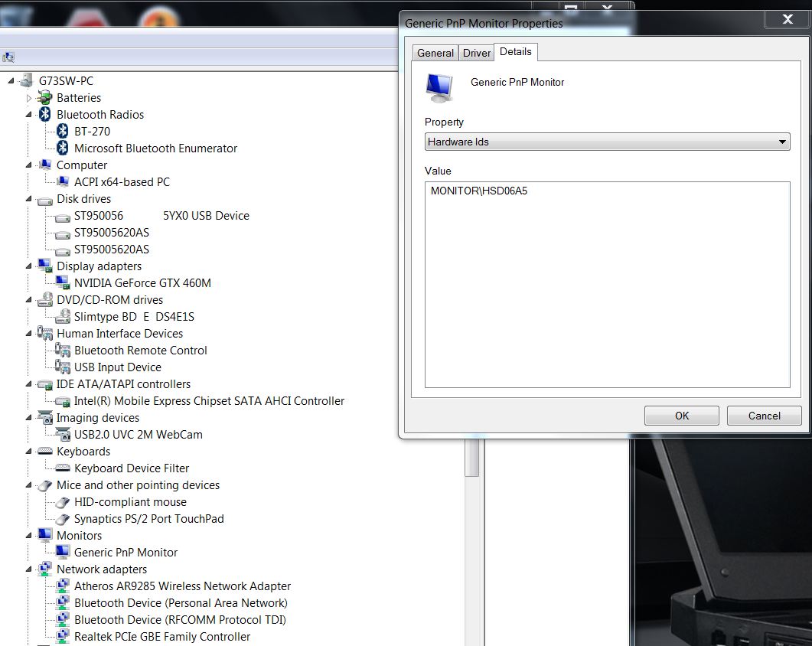Collapse the Display adapters category

click(x=29, y=266)
